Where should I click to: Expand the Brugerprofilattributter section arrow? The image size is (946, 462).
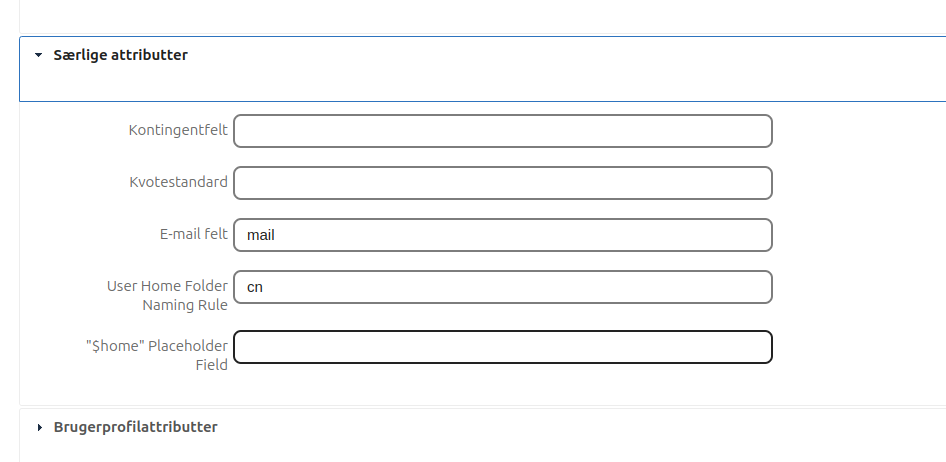[x=39, y=428]
